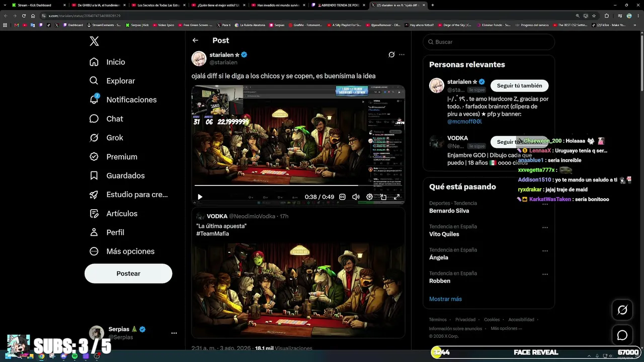The height and width of the screenshot is (362, 644).
Task: Switch to the De GHIBLI a la IA tab
Action: (98, 5)
